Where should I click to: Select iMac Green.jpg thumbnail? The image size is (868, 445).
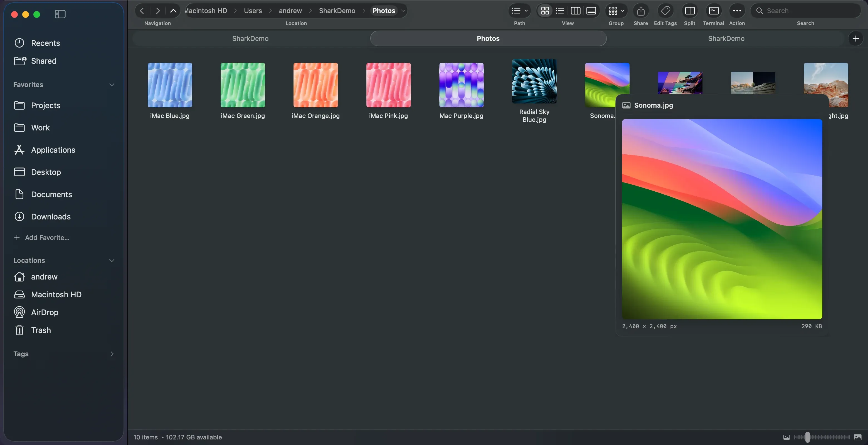[x=243, y=85]
